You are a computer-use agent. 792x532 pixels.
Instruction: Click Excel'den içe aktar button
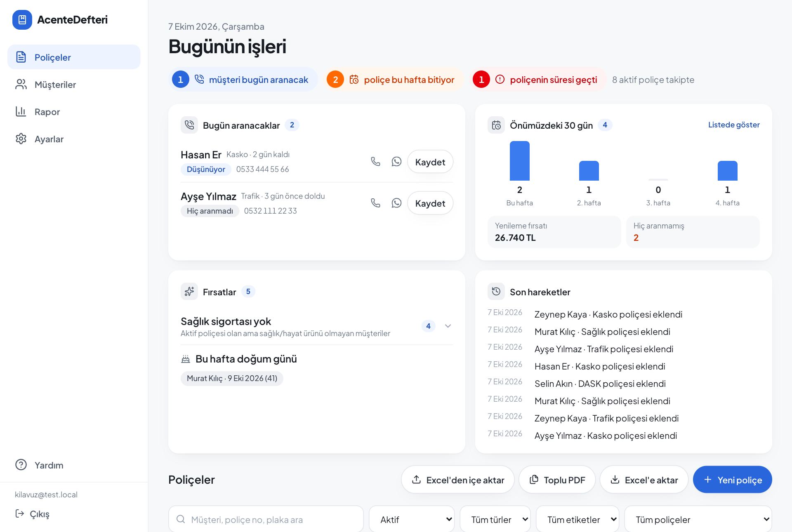458,480
